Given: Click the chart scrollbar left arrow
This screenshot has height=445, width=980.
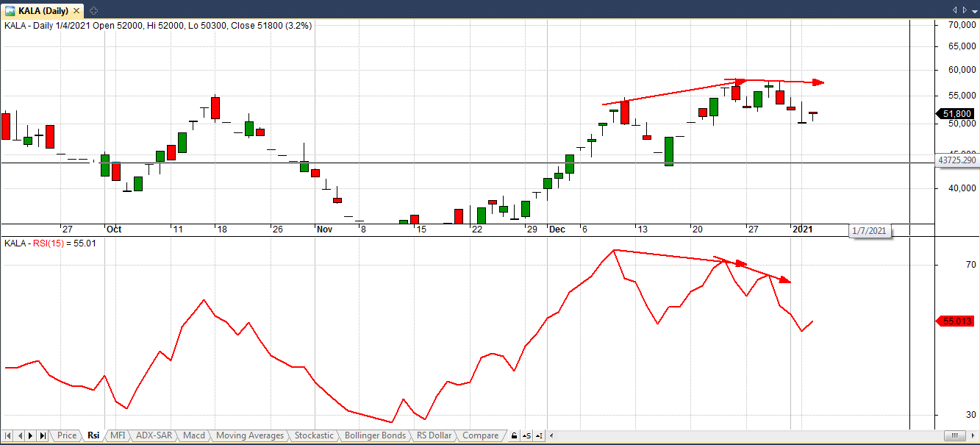Looking at the screenshot, I should coord(553,435).
